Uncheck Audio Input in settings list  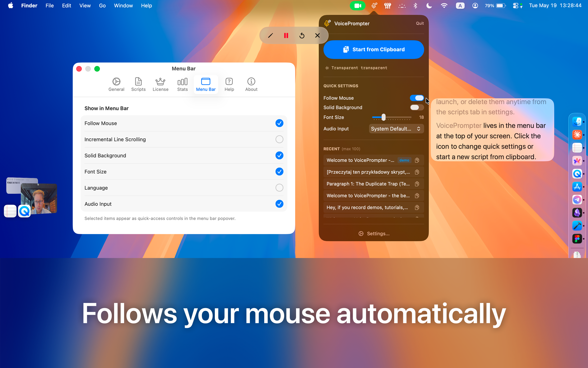279,204
